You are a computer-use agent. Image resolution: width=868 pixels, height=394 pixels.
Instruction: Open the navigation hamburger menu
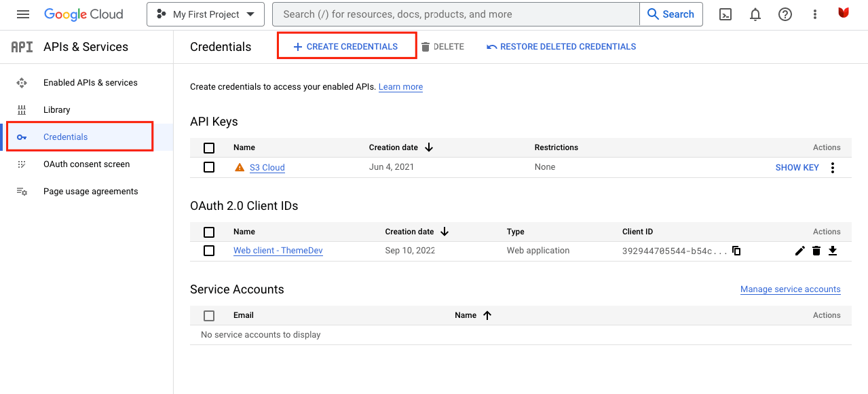(23, 14)
